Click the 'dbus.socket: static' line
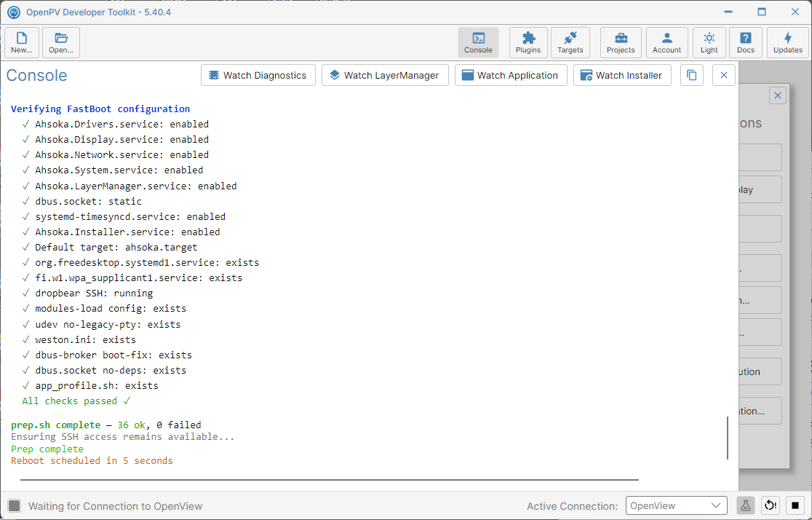 82,201
